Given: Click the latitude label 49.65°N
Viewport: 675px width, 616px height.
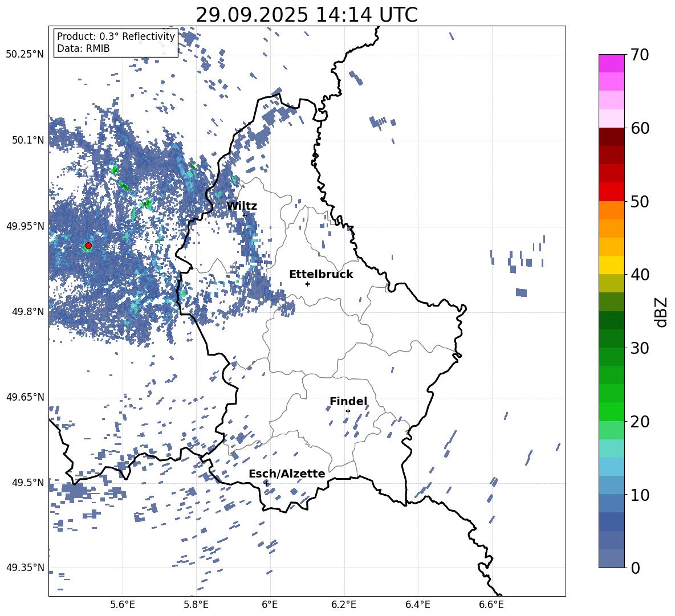Looking at the screenshot, I should tap(25, 397).
